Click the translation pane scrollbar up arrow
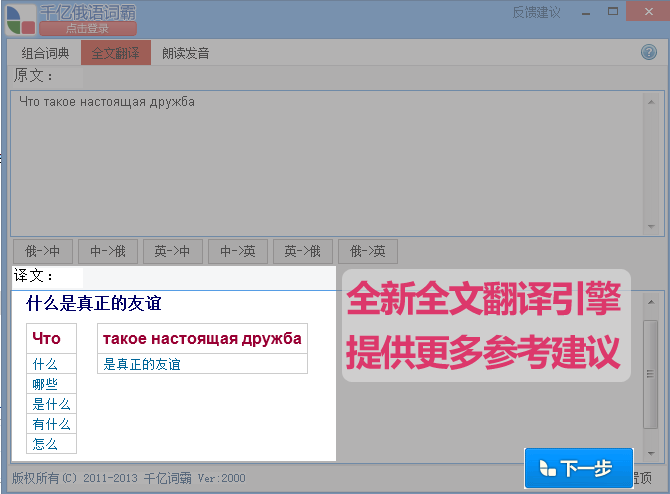 651,302
